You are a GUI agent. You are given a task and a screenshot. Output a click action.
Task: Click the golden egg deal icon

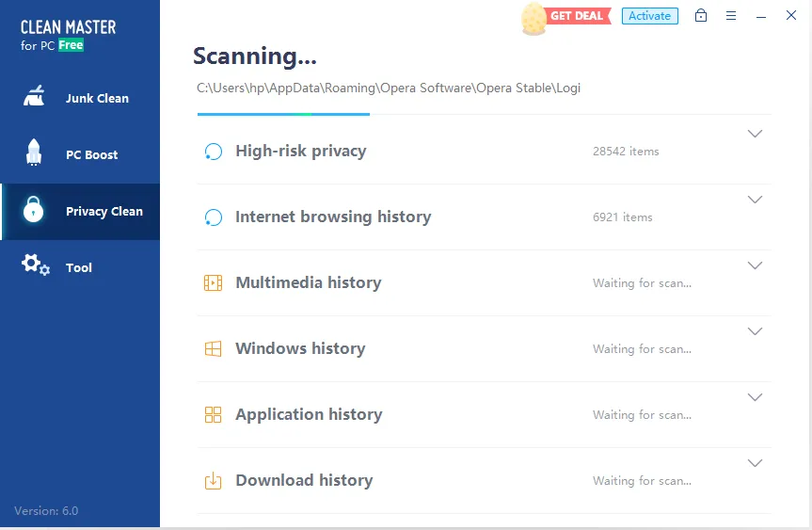(x=533, y=19)
